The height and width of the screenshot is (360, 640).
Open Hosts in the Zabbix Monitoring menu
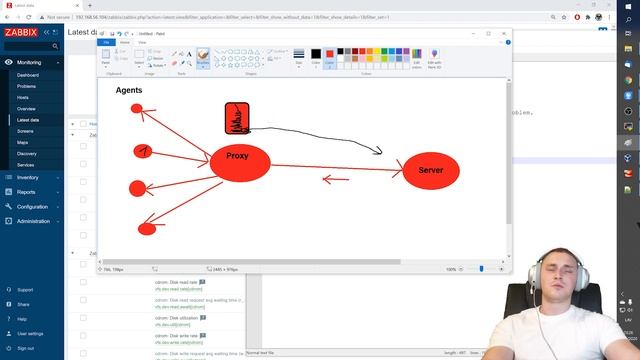[x=23, y=98]
